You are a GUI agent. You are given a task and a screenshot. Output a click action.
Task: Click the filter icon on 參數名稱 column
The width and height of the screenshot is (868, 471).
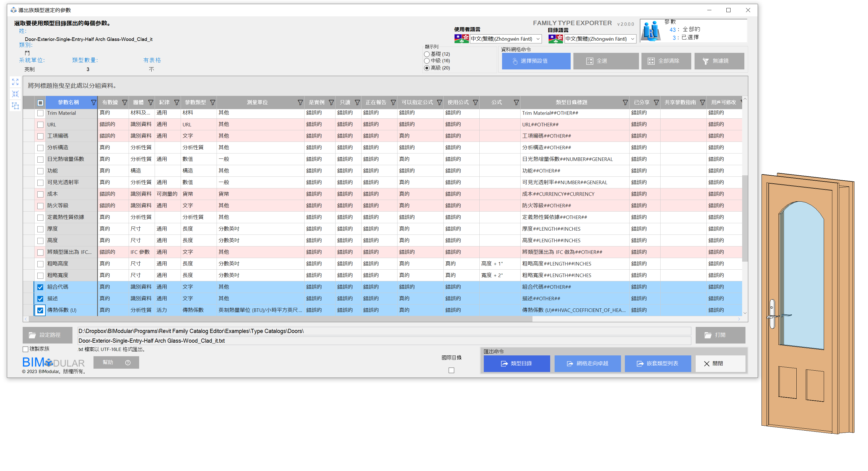[x=94, y=102]
